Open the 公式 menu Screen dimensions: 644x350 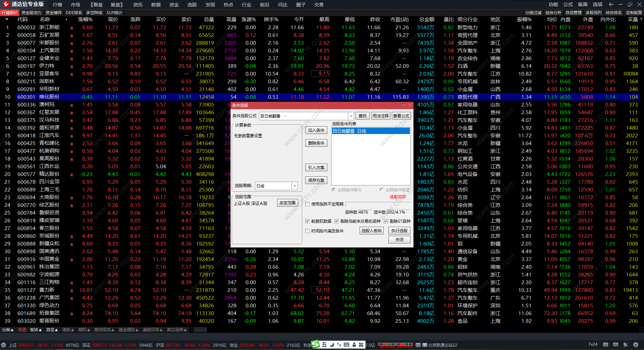tap(568, 4)
